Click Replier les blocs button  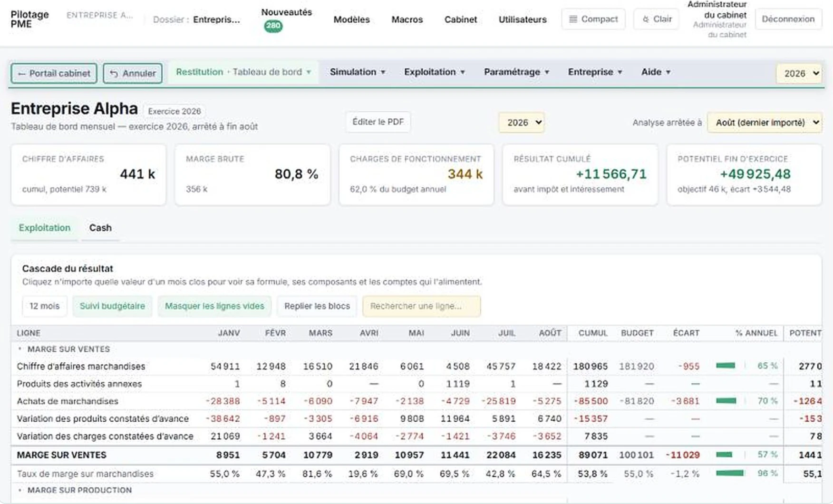click(317, 306)
